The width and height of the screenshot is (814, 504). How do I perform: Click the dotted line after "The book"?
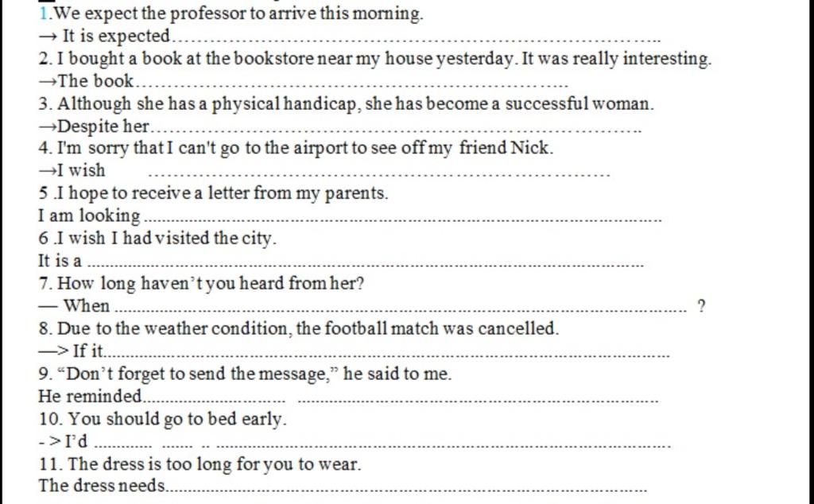[353, 83]
